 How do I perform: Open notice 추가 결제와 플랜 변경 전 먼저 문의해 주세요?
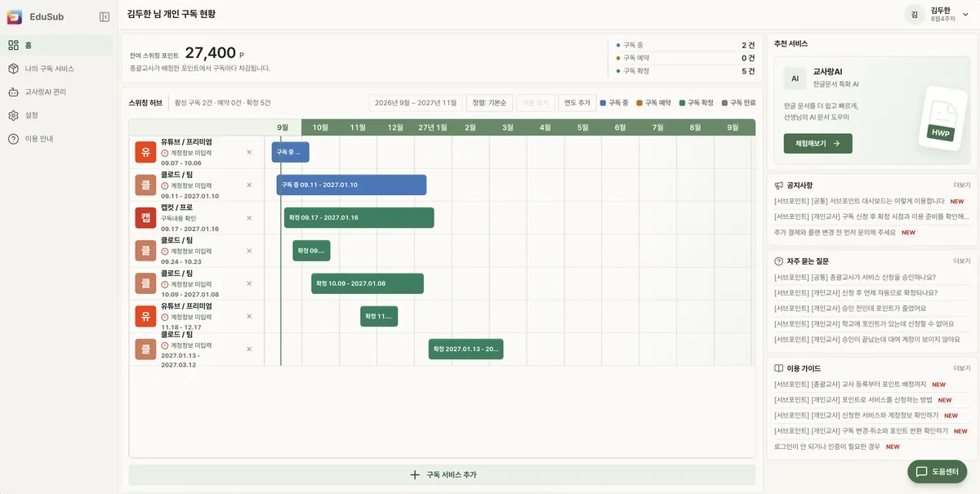click(x=834, y=232)
